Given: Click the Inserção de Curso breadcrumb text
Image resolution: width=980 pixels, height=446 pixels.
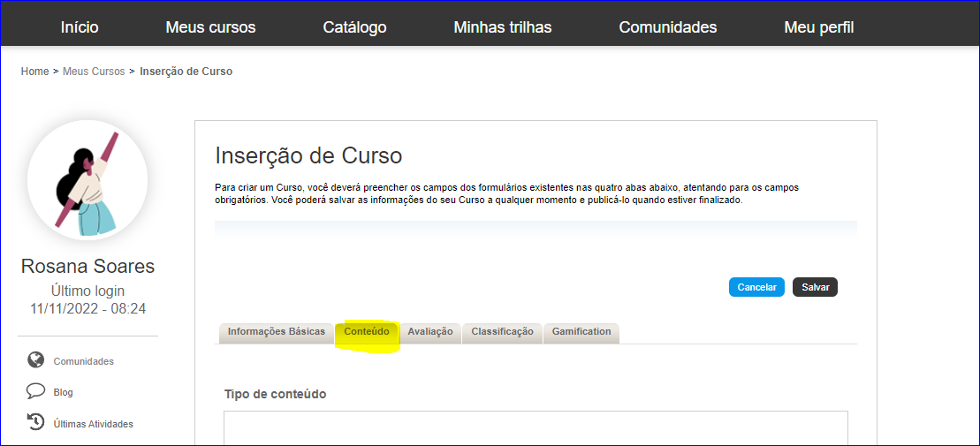Looking at the screenshot, I should pyautogui.click(x=186, y=72).
